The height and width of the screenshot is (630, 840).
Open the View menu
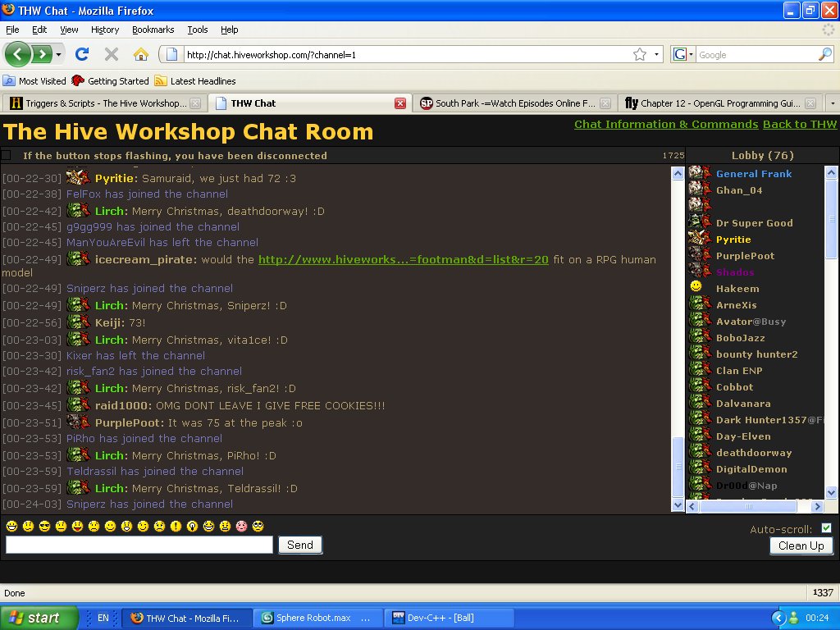click(x=69, y=30)
